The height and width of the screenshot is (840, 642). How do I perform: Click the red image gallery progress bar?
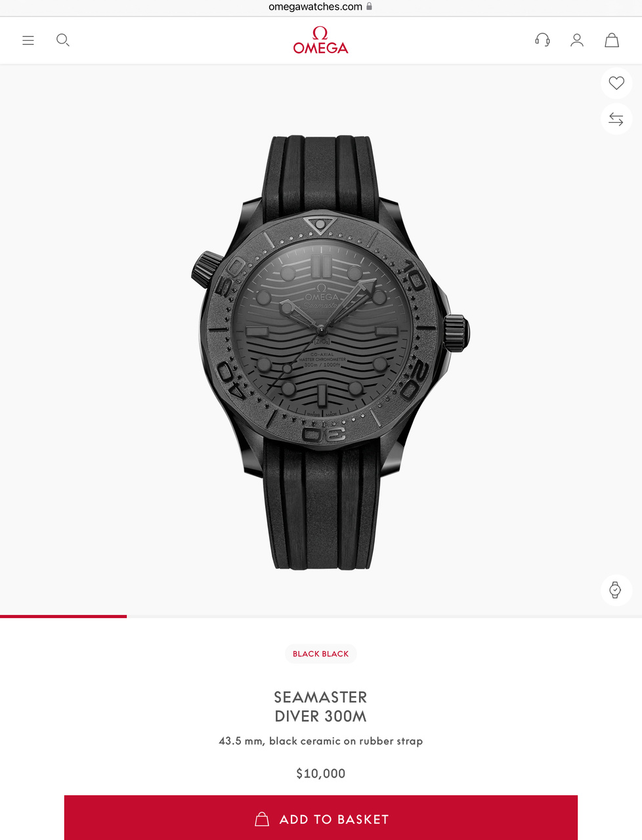point(63,616)
